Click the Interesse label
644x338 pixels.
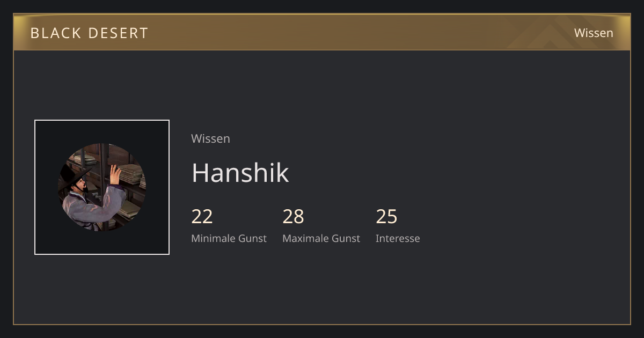[398, 238]
